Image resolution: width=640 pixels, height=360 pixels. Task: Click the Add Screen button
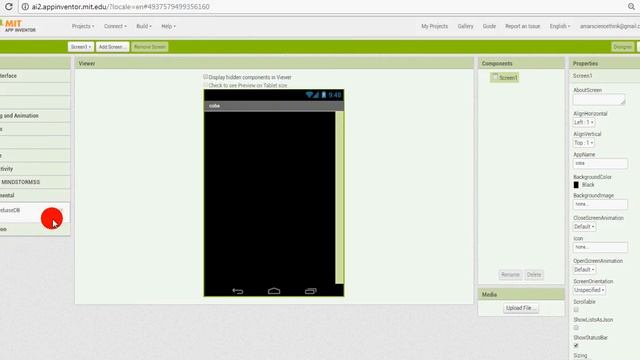[112, 47]
